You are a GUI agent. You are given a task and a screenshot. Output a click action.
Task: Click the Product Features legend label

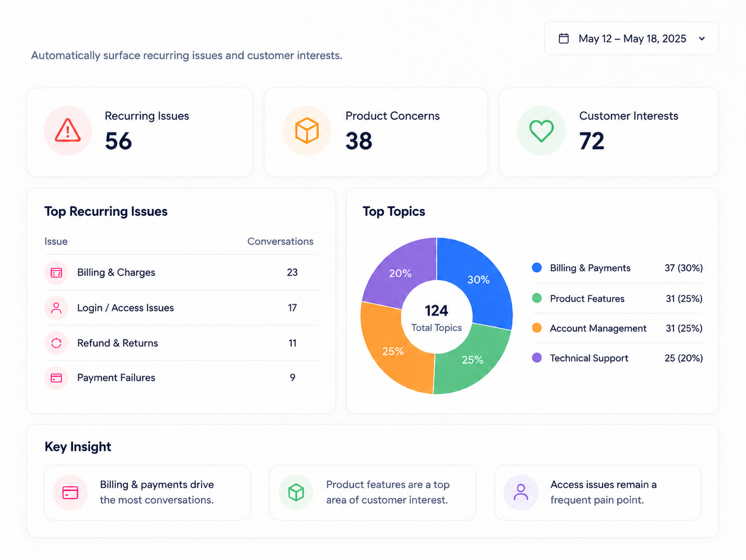coord(587,298)
